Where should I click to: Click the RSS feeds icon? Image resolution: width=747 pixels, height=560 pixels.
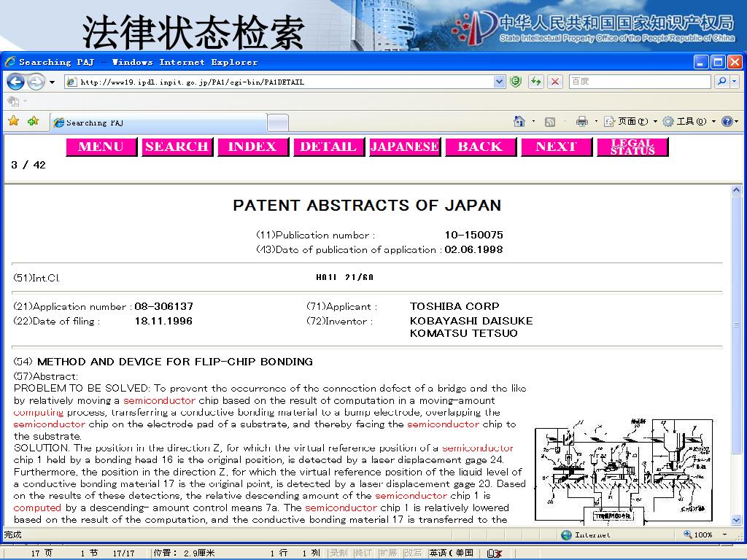[x=550, y=122]
